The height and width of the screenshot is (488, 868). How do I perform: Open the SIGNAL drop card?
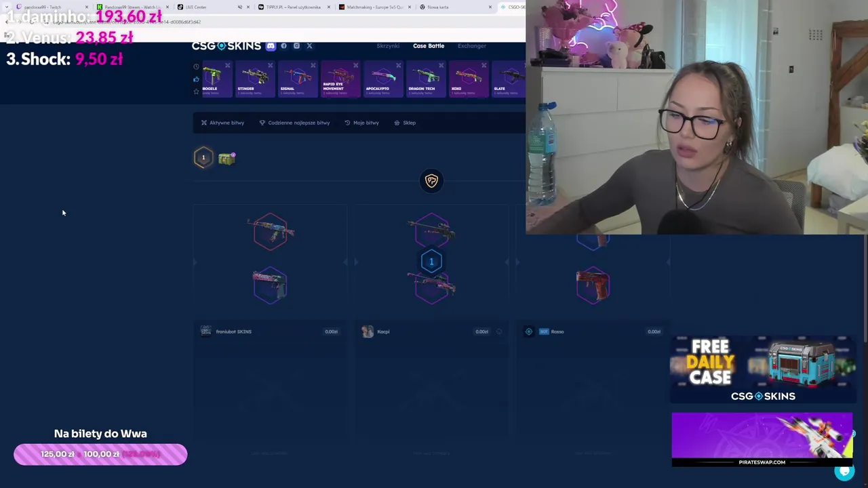[297, 79]
